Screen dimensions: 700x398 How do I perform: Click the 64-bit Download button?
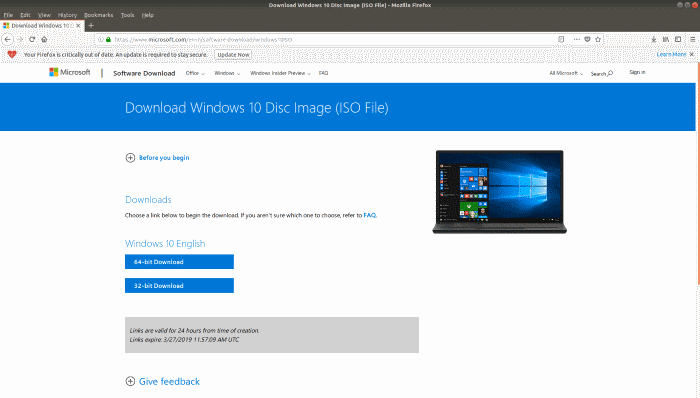pyautogui.click(x=179, y=262)
